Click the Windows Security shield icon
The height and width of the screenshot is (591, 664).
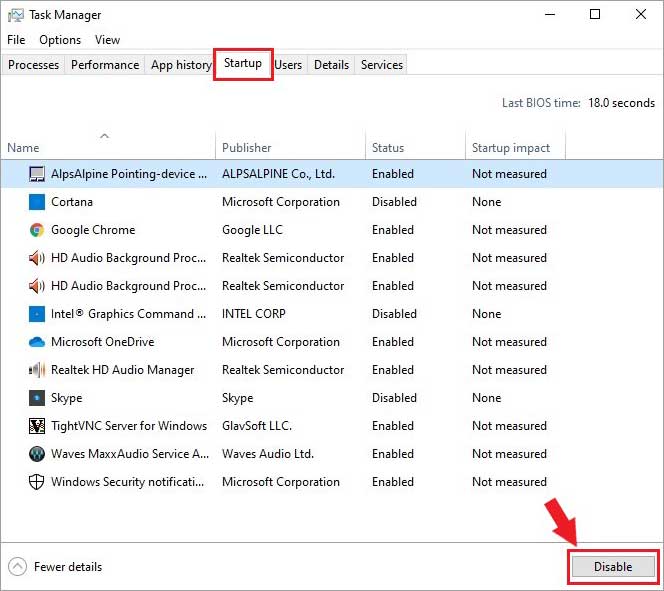click(x=37, y=482)
